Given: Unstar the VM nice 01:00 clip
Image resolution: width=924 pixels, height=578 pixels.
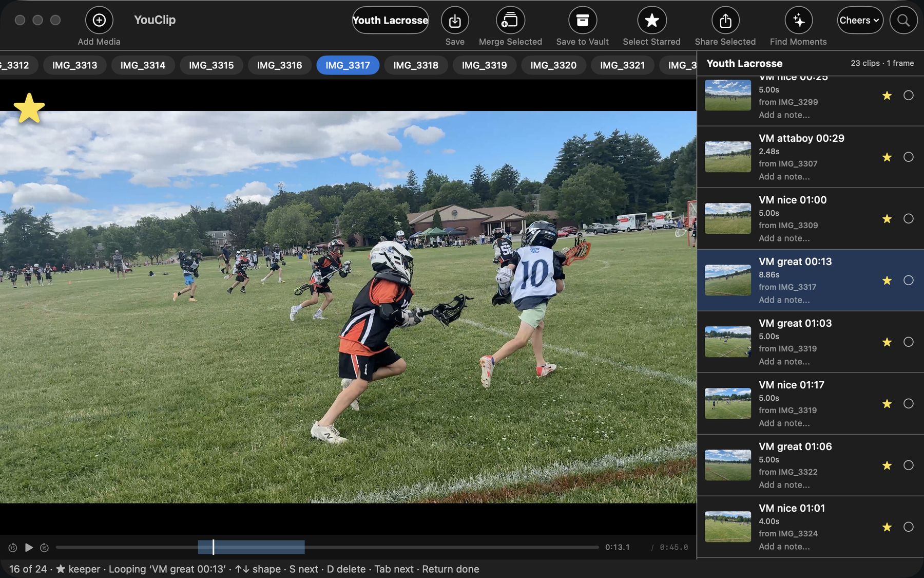Looking at the screenshot, I should point(887,219).
